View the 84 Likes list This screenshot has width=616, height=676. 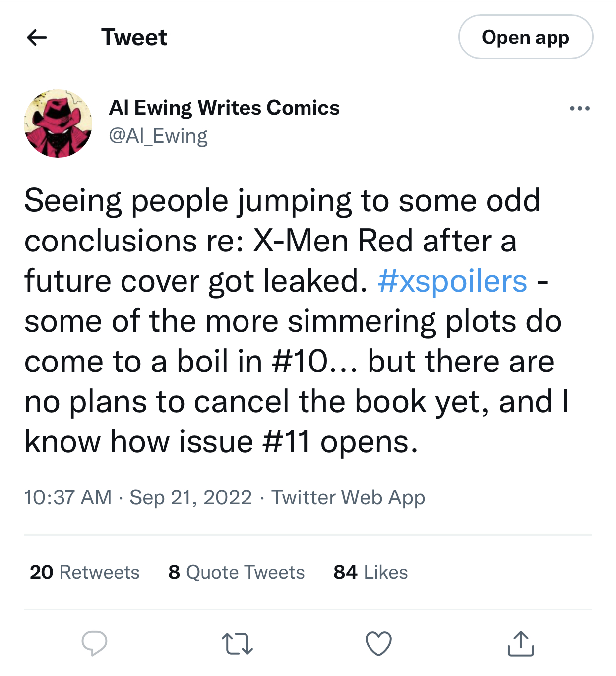(x=370, y=572)
